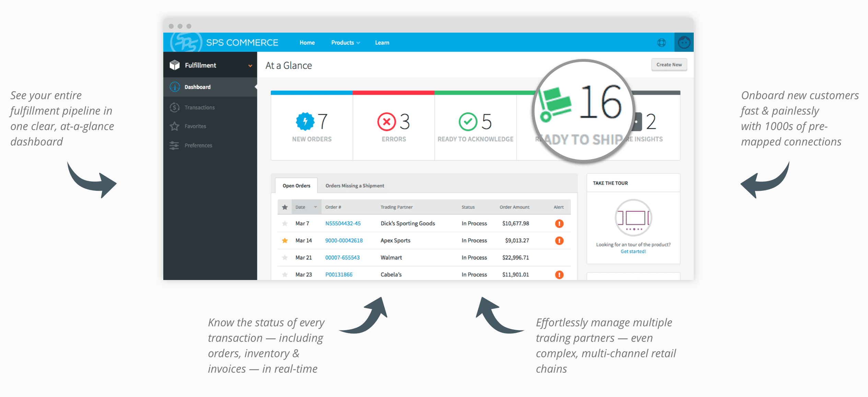
Task: Click the tour slideshow illustration
Action: [x=633, y=218]
